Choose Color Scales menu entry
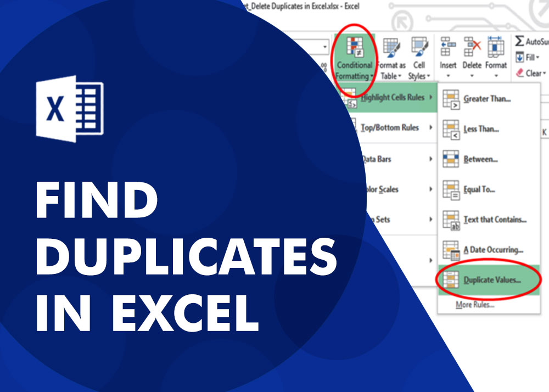549x392 pixels. point(400,189)
